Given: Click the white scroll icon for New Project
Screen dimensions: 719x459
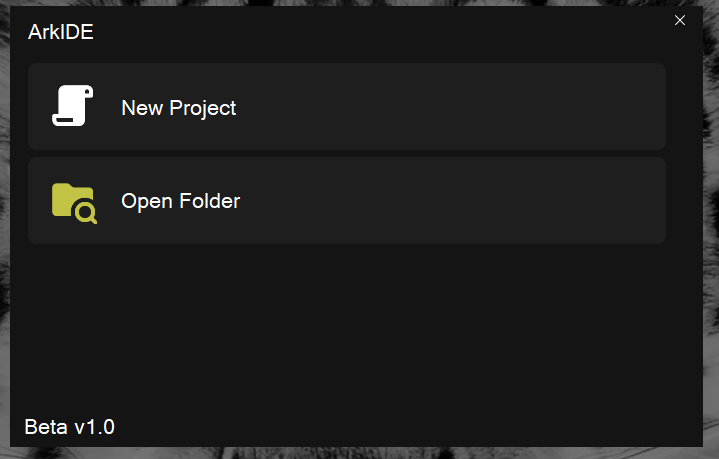Looking at the screenshot, I should tap(73, 106).
